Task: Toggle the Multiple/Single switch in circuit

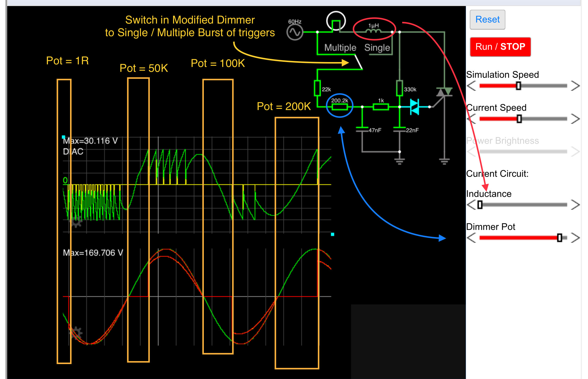Action: pos(358,62)
